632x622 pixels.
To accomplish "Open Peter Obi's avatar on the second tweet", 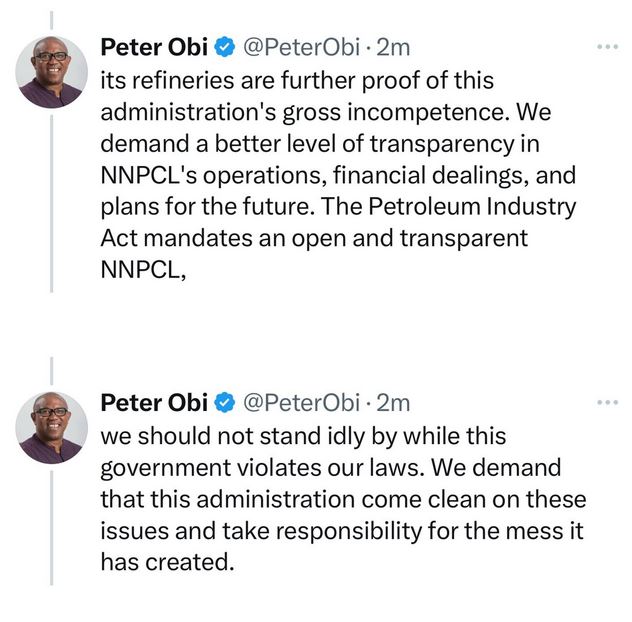I will 52,427.
